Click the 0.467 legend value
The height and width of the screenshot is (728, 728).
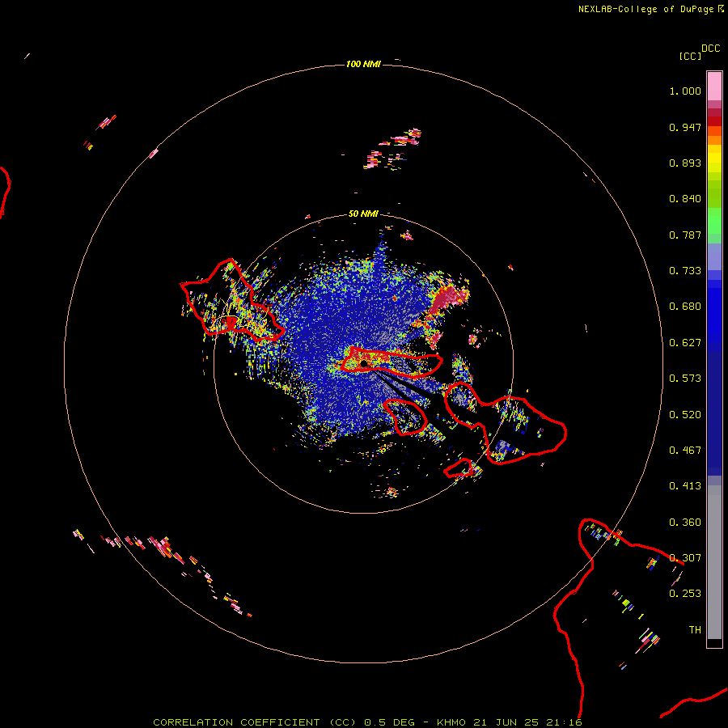[685, 451]
